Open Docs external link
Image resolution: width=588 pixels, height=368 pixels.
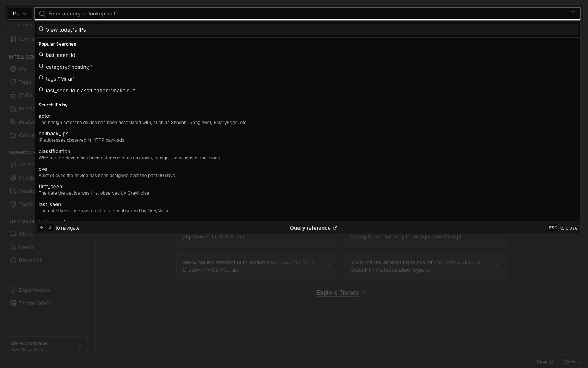point(545,362)
